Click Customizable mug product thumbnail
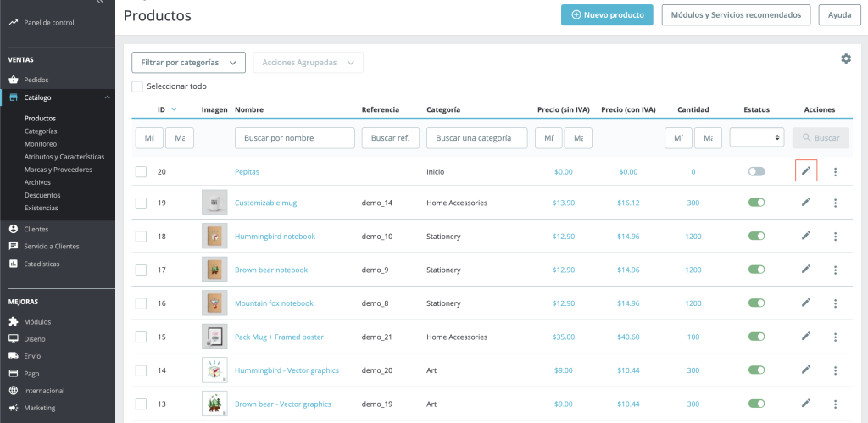 tap(214, 203)
